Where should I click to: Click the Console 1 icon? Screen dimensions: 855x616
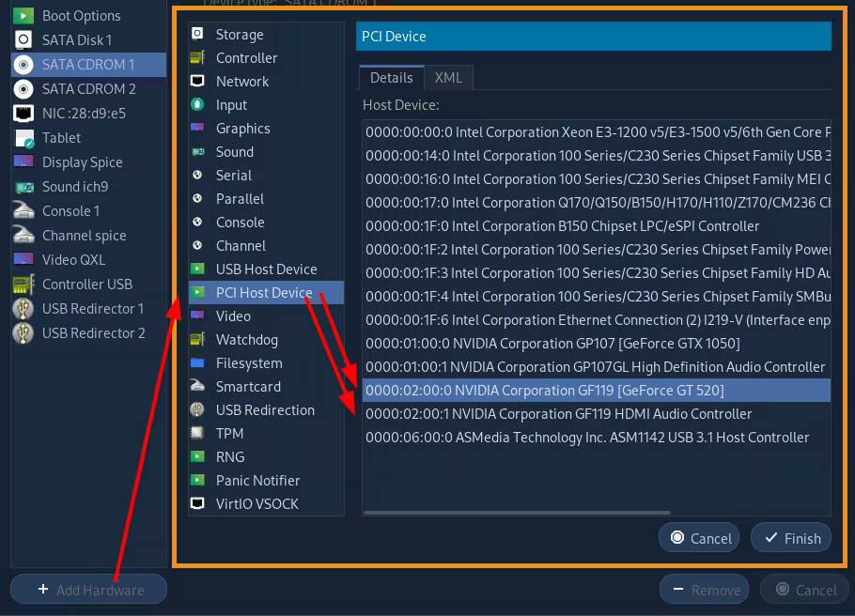tap(23, 211)
